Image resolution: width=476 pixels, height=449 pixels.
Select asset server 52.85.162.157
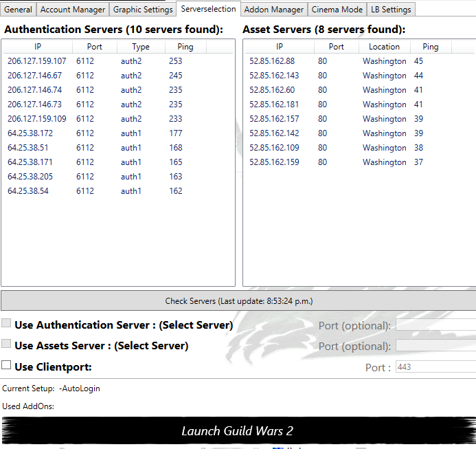point(361,119)
